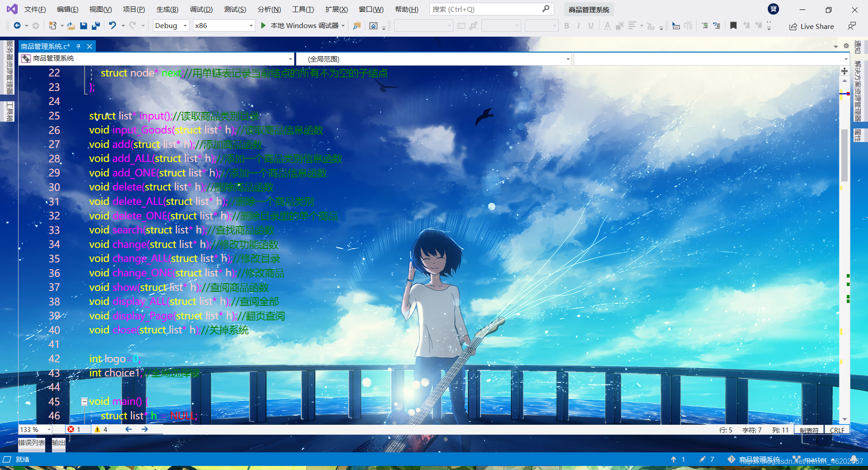The image size is (868, 470).
Task: Click the 'void search' declaration line
Action: tap(181, 230)
